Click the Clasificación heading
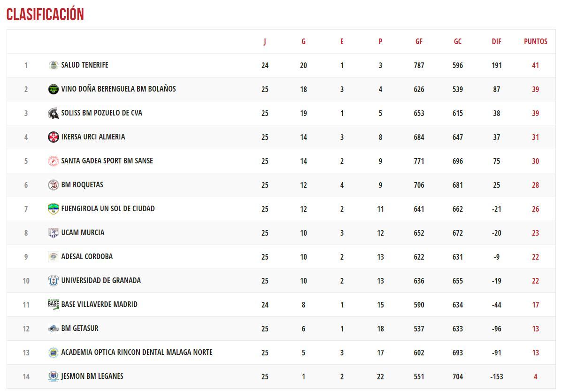This screenshot has height=392, width=561. pos(45,14)
